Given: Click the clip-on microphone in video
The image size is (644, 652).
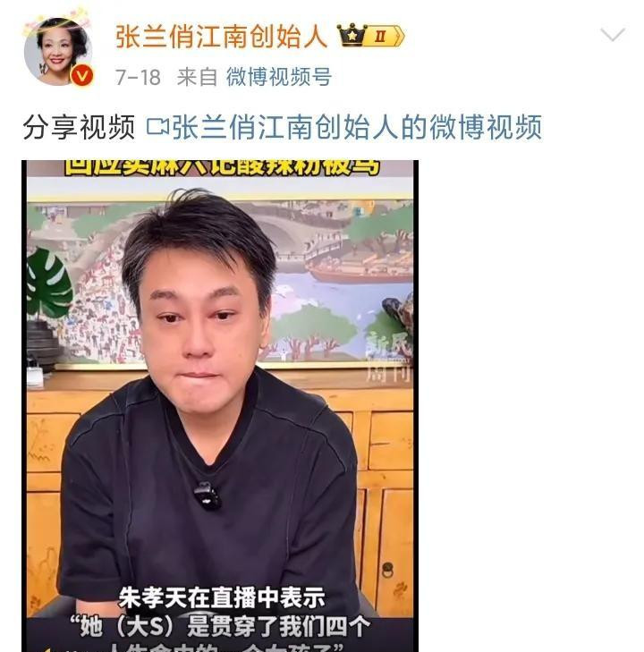Looking at the screenshot, I should tap(207, 495).
